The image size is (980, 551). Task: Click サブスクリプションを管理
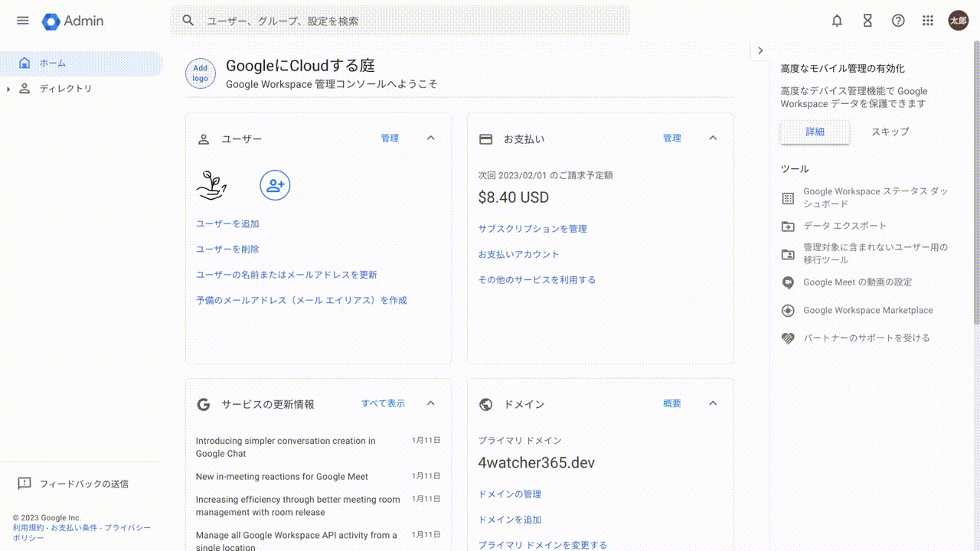[x=533, y=229]
